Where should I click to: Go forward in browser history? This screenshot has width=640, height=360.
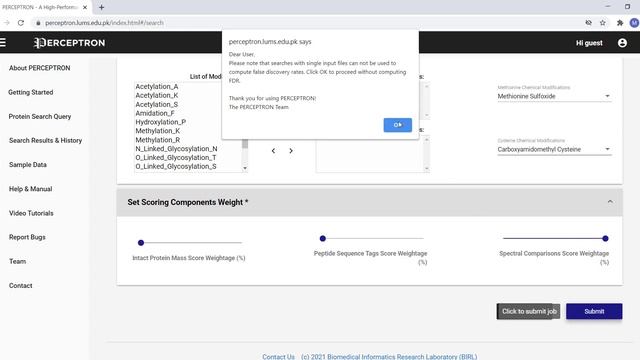(x=7, y=23)
